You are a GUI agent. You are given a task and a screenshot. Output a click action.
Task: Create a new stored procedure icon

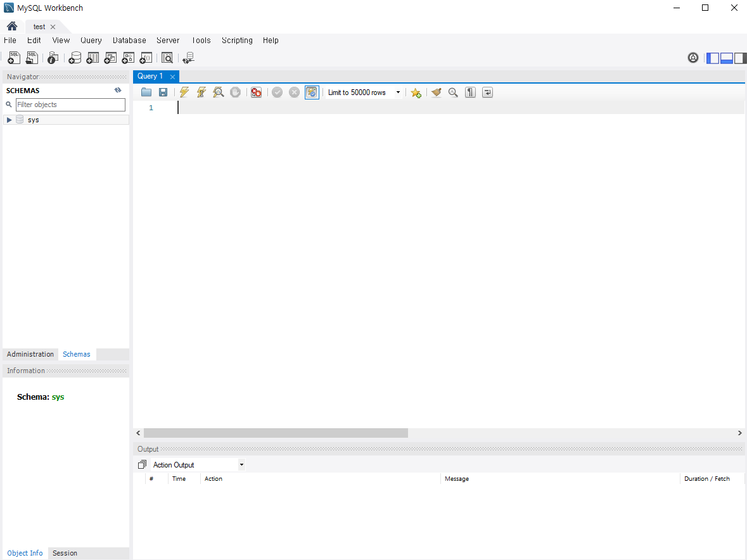128,58
